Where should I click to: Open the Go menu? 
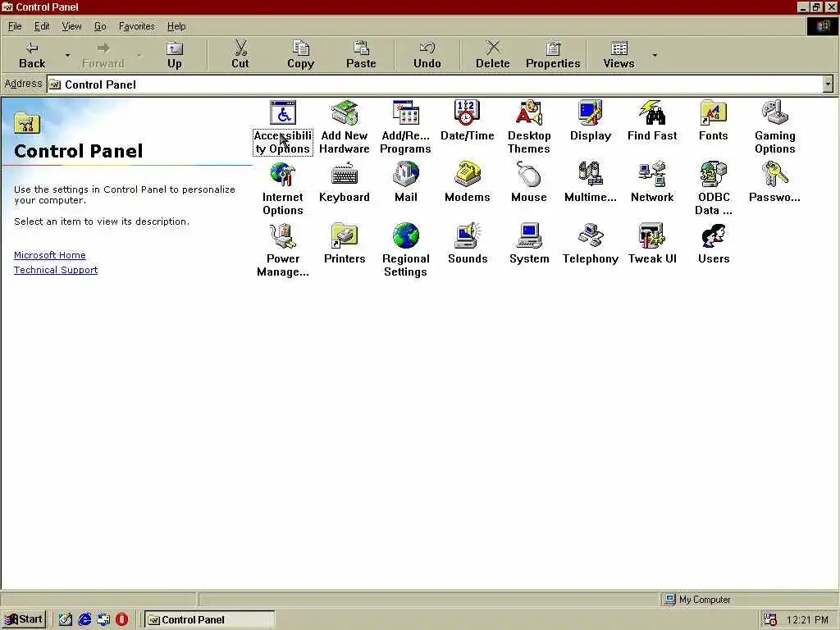pyautogui.click(x=100, y=26)
